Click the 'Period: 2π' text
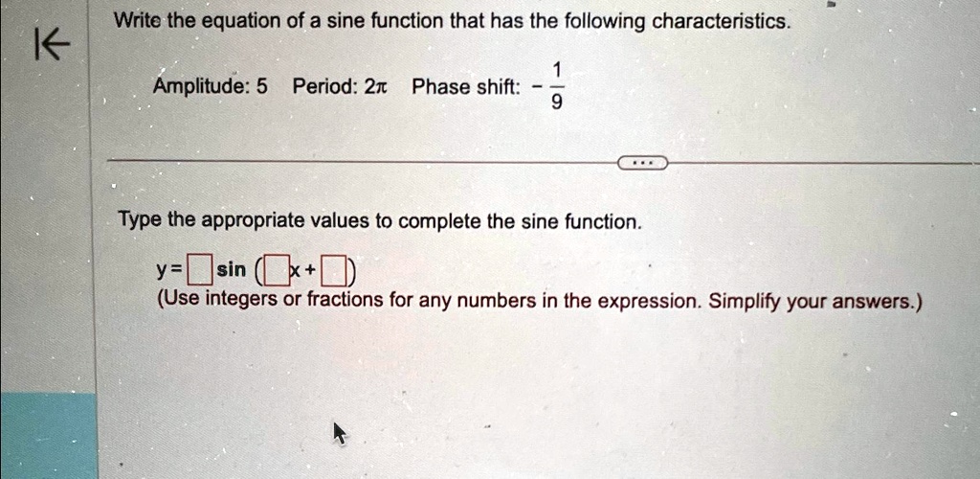 pos(340,87)
